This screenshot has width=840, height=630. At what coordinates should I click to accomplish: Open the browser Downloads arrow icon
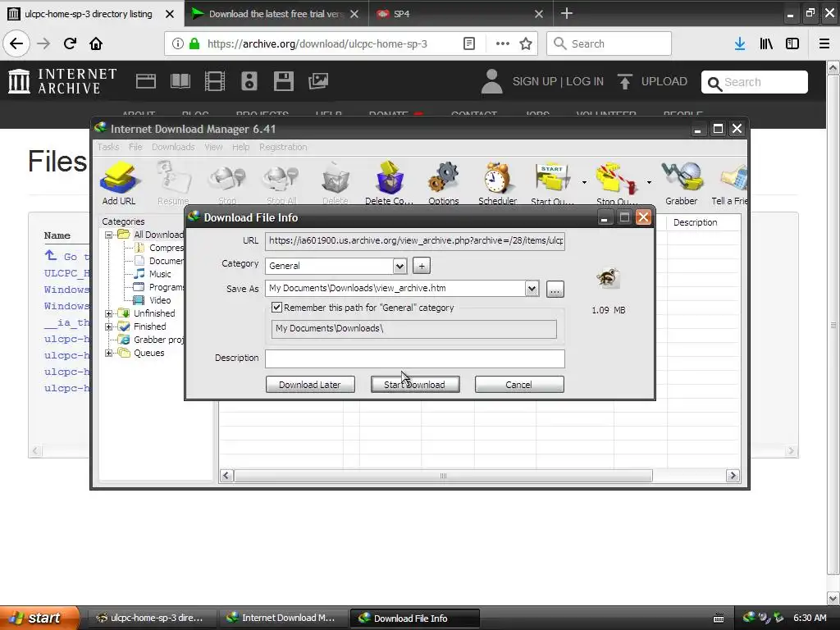740,43
